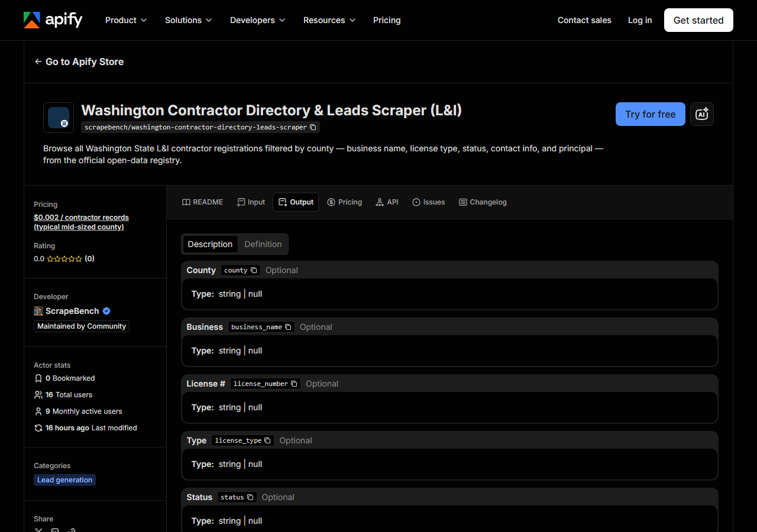Click Try for free button

651,114
